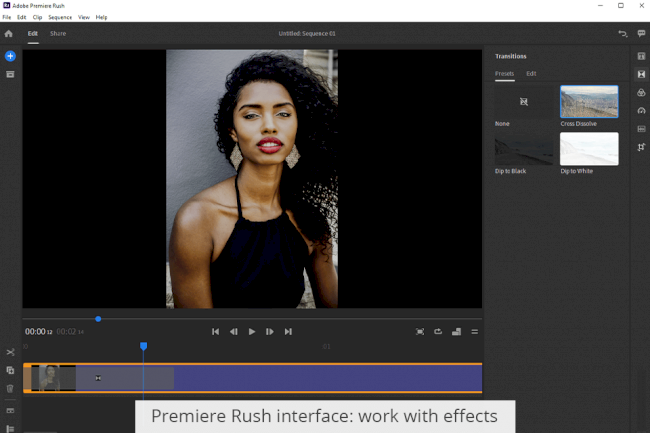Open the Sequence menu
Image resolution: width=650 pixels, height=433 pixels.
(60, 17)
